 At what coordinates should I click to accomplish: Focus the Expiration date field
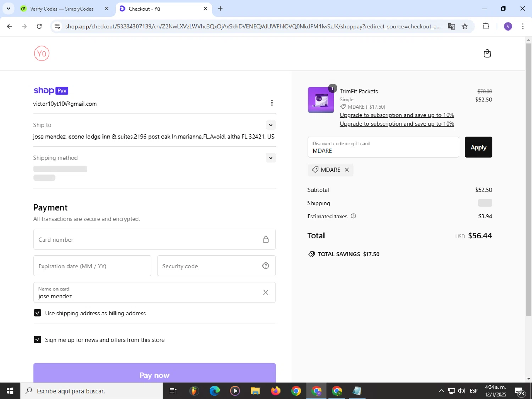click(92, 266)
